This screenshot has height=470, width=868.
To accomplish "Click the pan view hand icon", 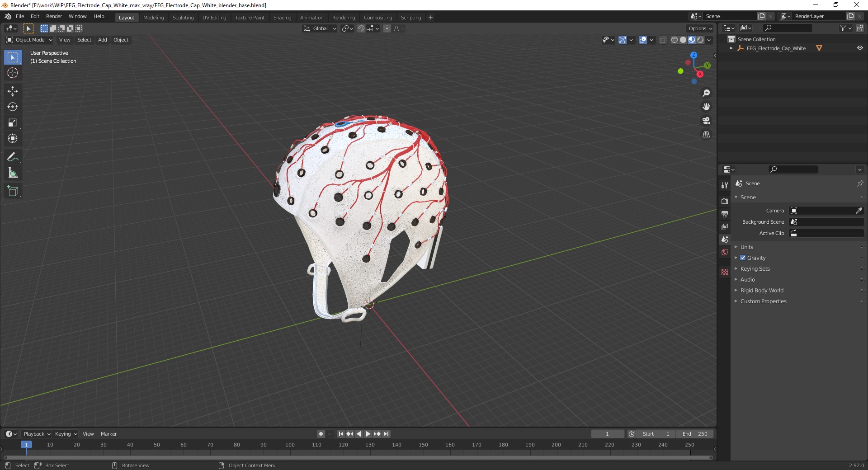I will (706, 107).
